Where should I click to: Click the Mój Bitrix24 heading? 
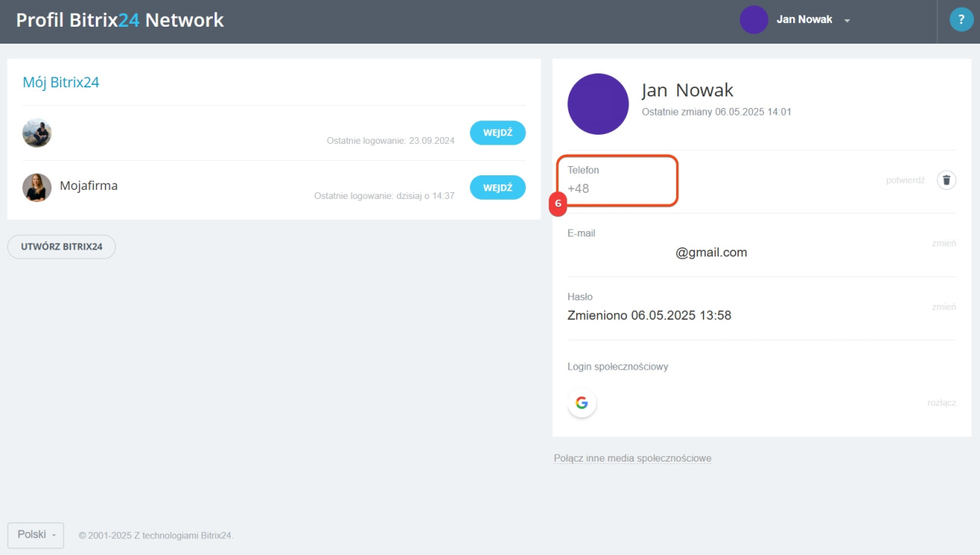coord(61,83)
